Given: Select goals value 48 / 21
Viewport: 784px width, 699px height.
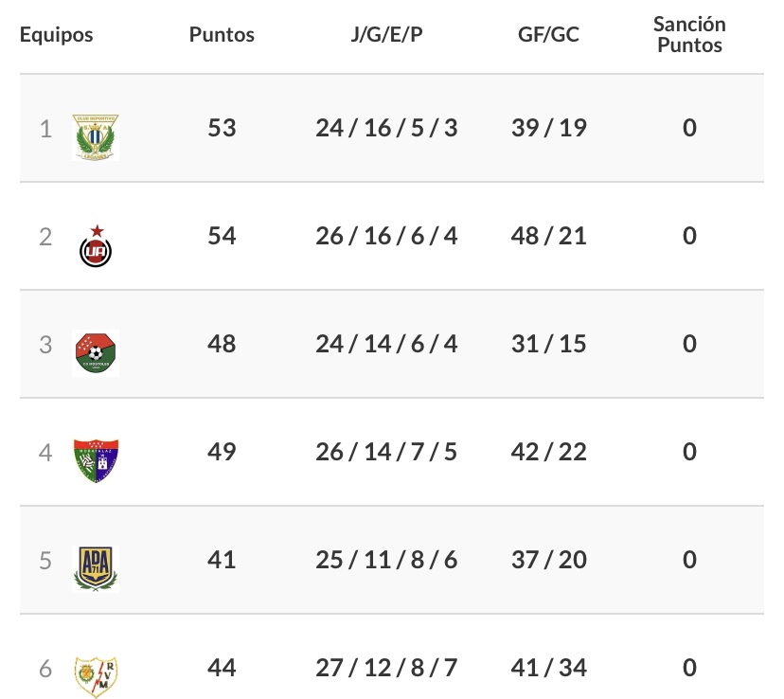Looking at the screenshot, I should [x=549, y=236].
